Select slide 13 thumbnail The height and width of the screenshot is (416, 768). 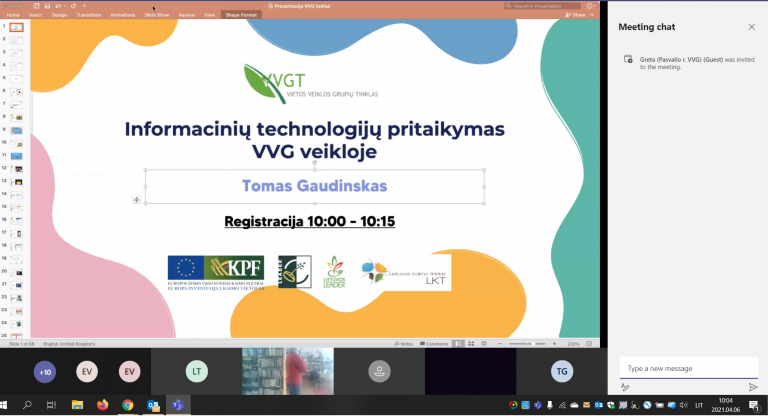coord(16,182)
